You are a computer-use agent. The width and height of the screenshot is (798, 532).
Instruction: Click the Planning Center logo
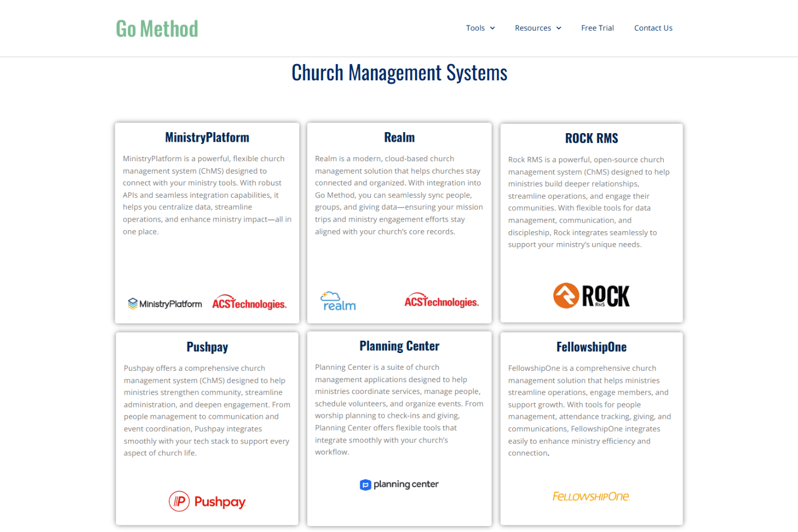coord(399,485)
